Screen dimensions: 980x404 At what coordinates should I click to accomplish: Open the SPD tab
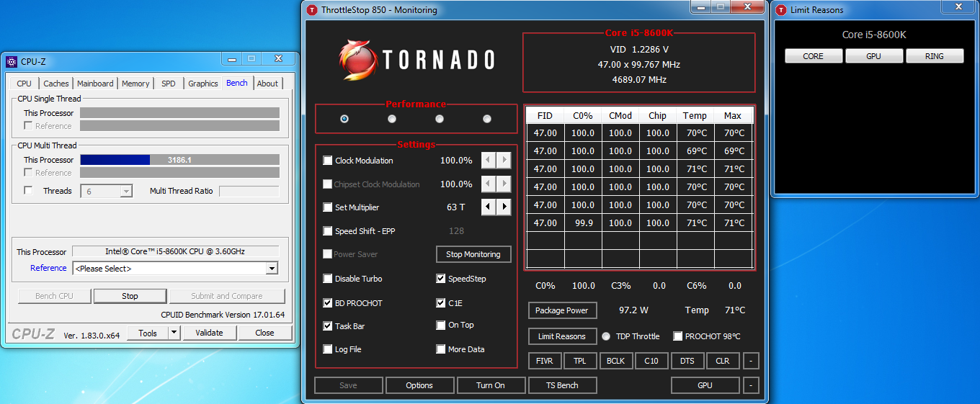pyautogui.click(x=169, y=84)
